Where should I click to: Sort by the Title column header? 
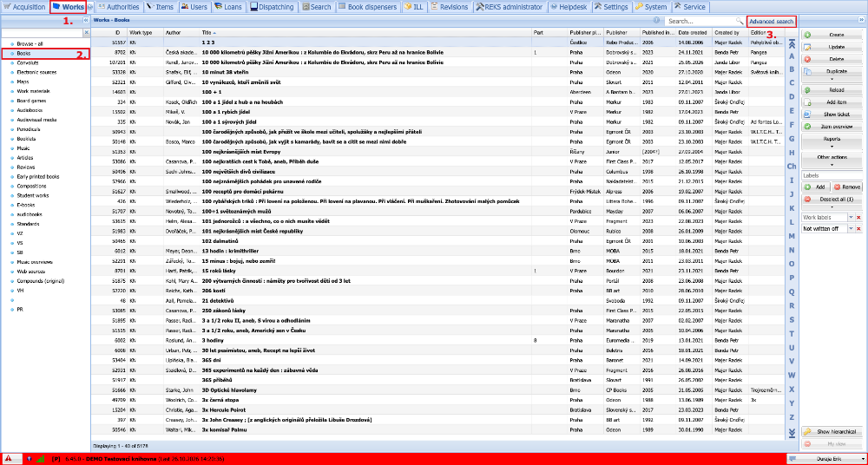[365, 33]
